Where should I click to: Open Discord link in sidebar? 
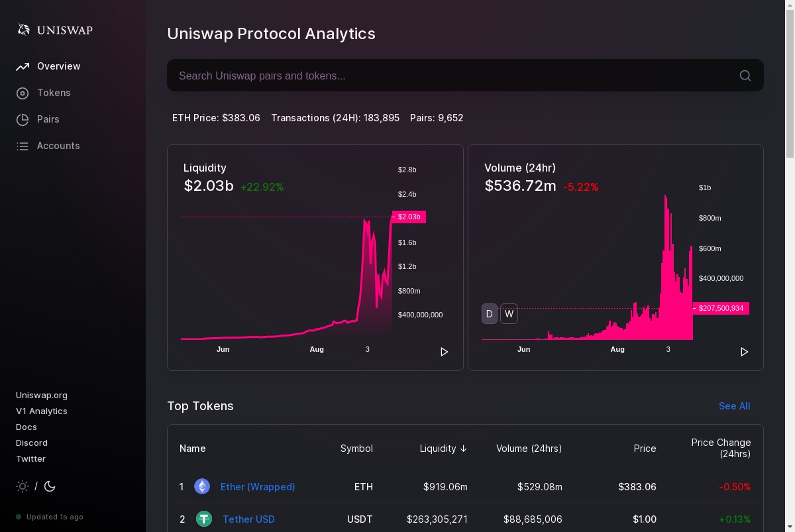(x=32, y=443)
